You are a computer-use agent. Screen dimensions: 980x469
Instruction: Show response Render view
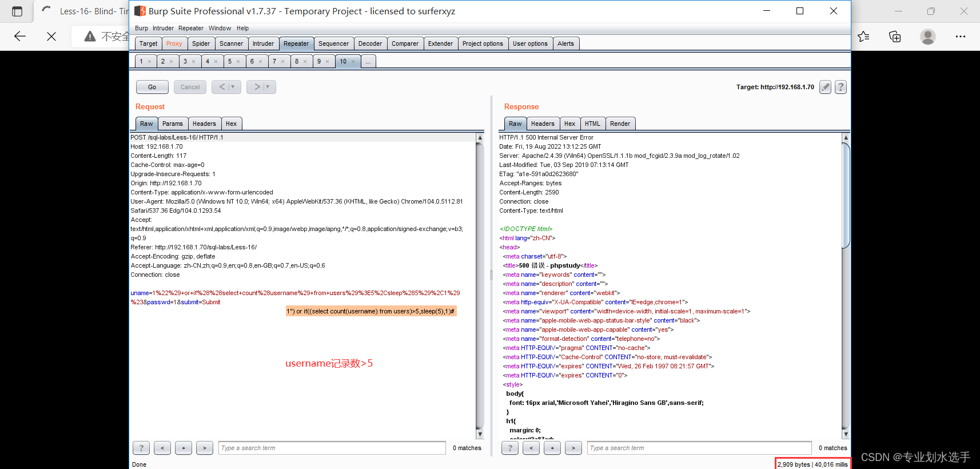(620, 124)
